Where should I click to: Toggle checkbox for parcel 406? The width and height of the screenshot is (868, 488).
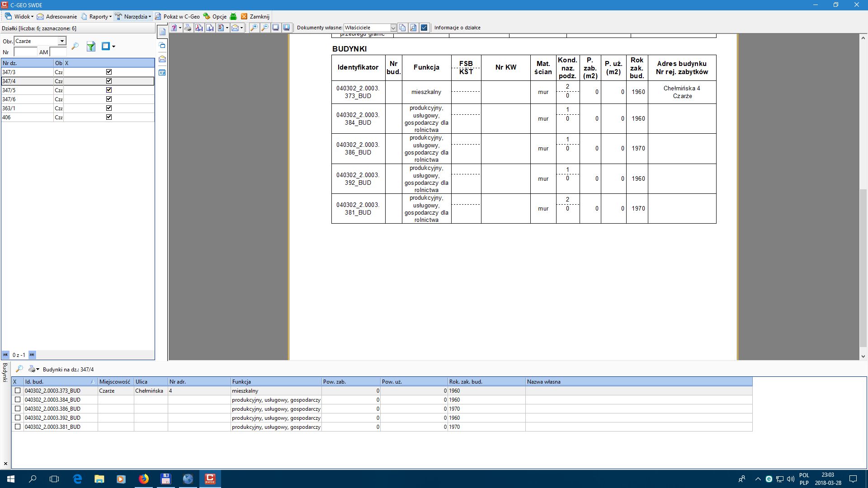coord(109,117)
